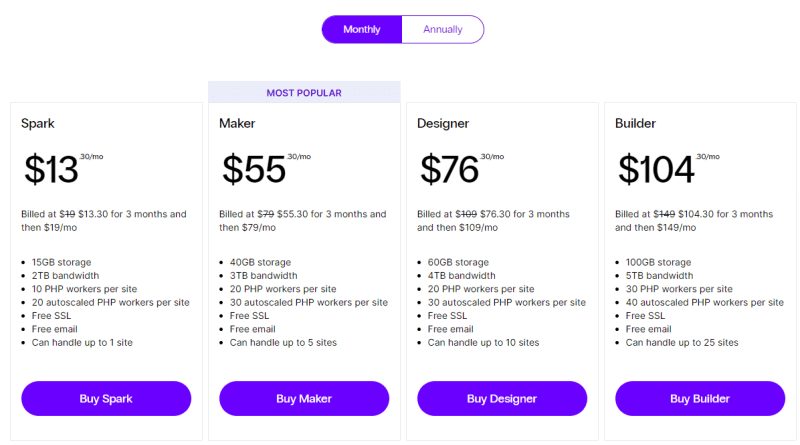
Task: Switch billing toggle to Monthly
Action: [x=362, y=30]
